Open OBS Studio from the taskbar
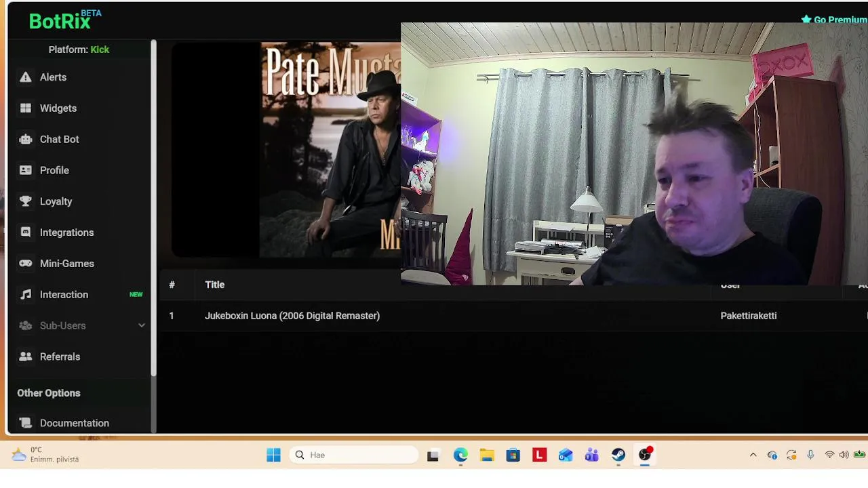 click(x=645, y=455)
